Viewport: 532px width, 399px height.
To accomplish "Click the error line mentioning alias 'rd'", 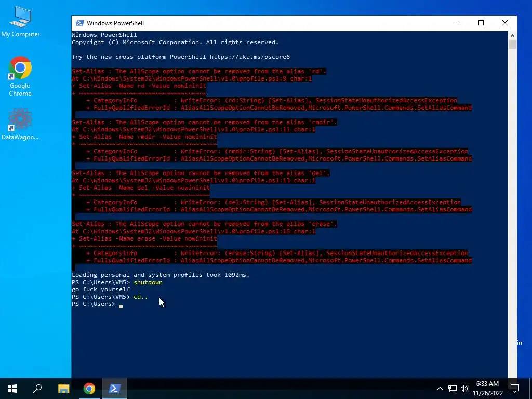I will (199, 71).
